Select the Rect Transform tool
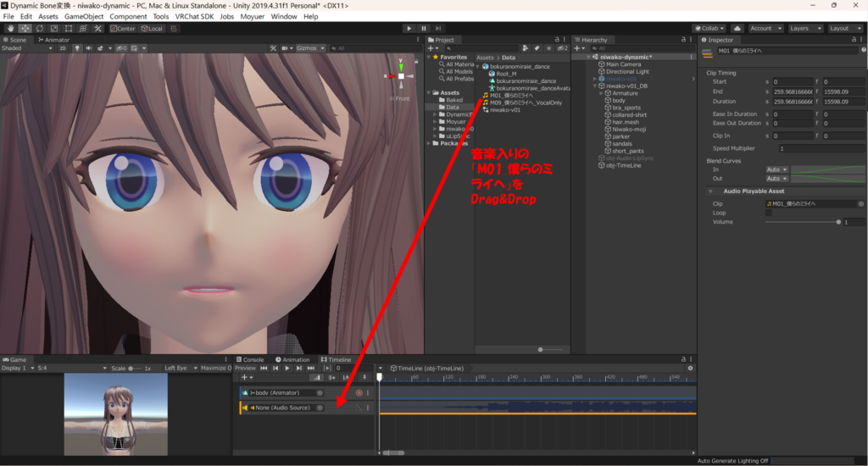Image resolution: width=868 pixels, height=466 pixels. 69,28
